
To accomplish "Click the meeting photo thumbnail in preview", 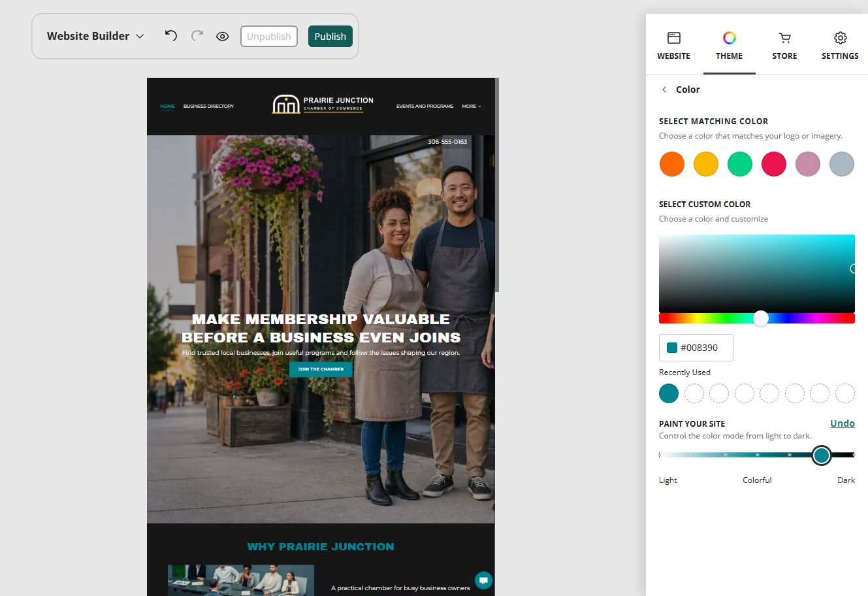I will [x=241, y=580].
